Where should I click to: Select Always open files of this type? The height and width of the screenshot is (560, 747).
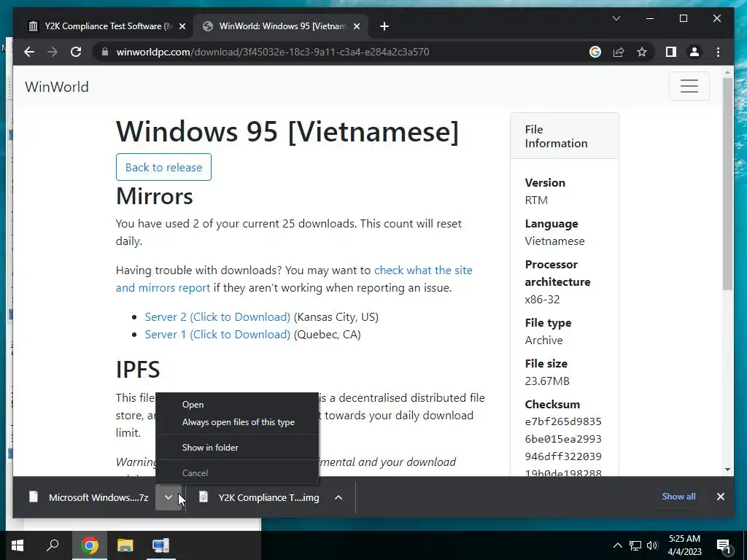point(237,422)
